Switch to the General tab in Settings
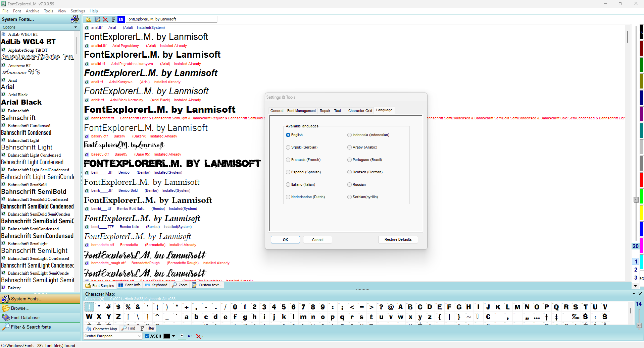Viewport: 644px width, 348px height. (x=277, y=111)
